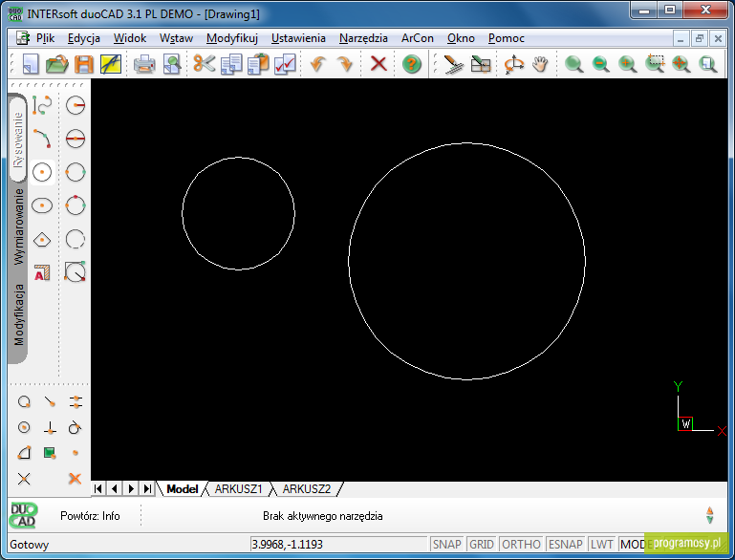Screen dimensions: 735x560
Task: Jump to first layout tab arrow
Action: tap(98, 488)
